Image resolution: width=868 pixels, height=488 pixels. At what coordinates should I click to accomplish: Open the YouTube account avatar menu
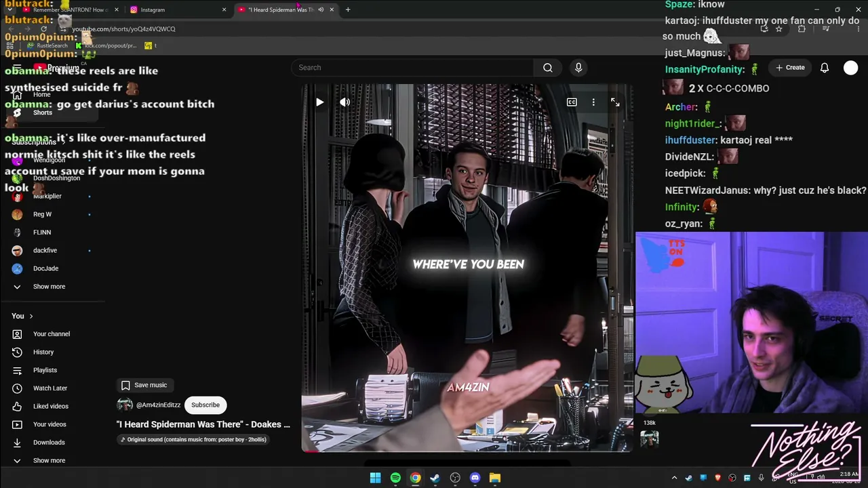coord(850,68)
